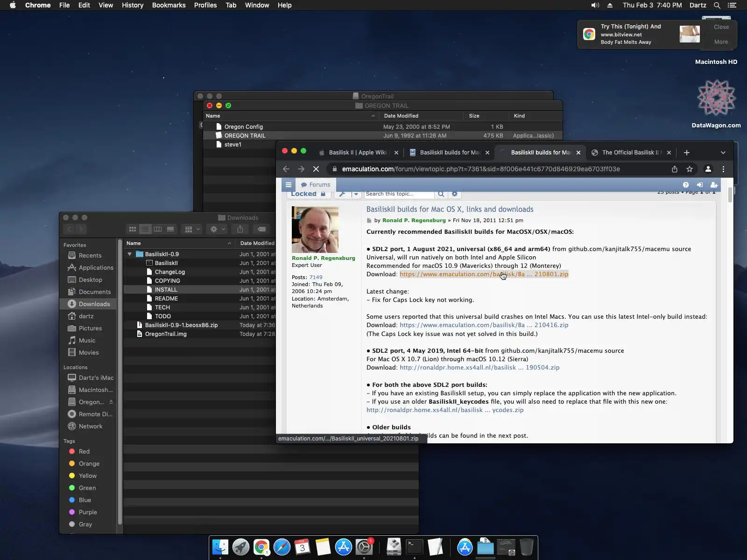
Task: Open Launchpad from the Dock
Action: tap(241, 547)
